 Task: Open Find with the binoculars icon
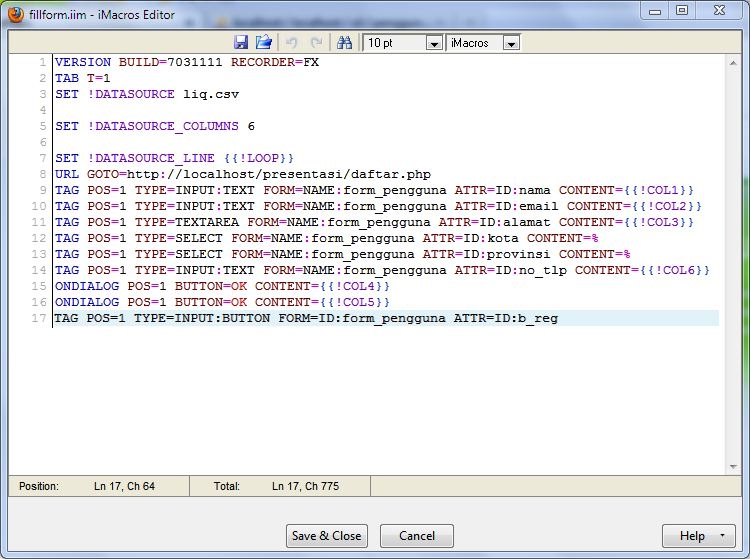[344, 43]
